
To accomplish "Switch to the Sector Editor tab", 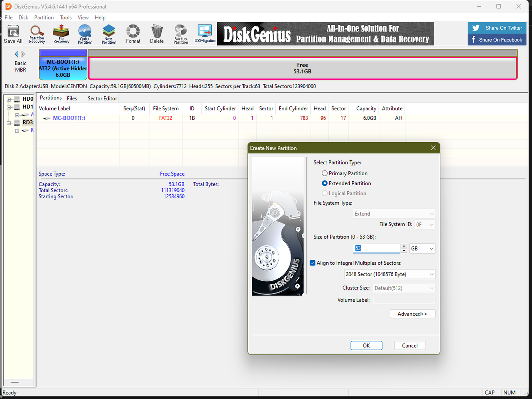I will [102, 98].
